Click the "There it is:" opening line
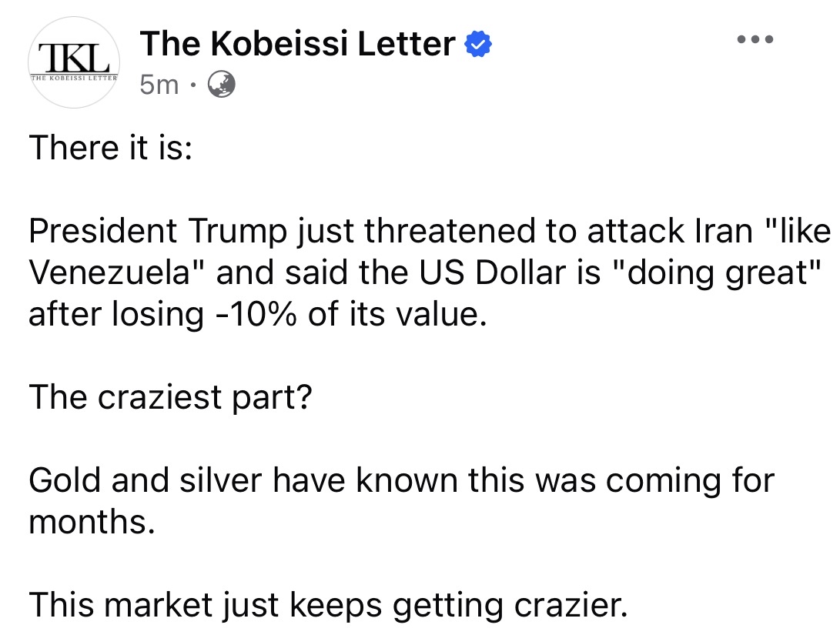The image size is (840, 635). [x=109, y=147]
